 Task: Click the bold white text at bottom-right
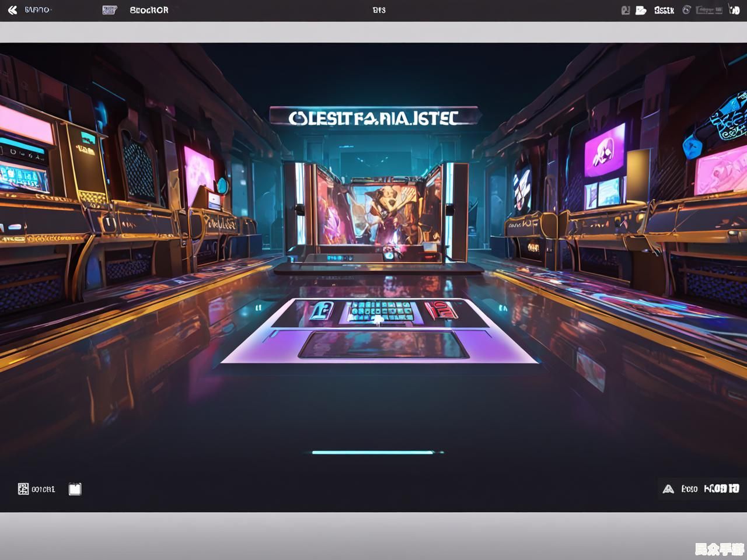tap(721, 488)
